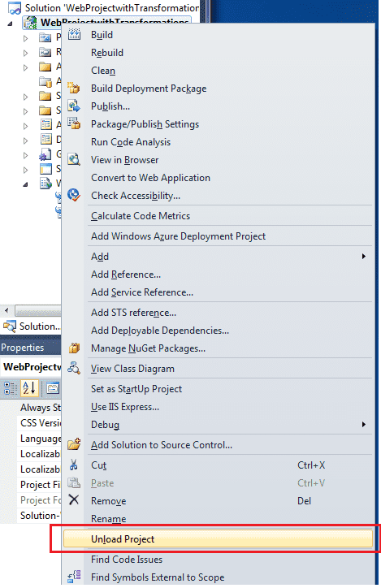The height and width of the screenshot is (588, 381).
Task: Click the Publish globe icon
Action: point(74,106)
